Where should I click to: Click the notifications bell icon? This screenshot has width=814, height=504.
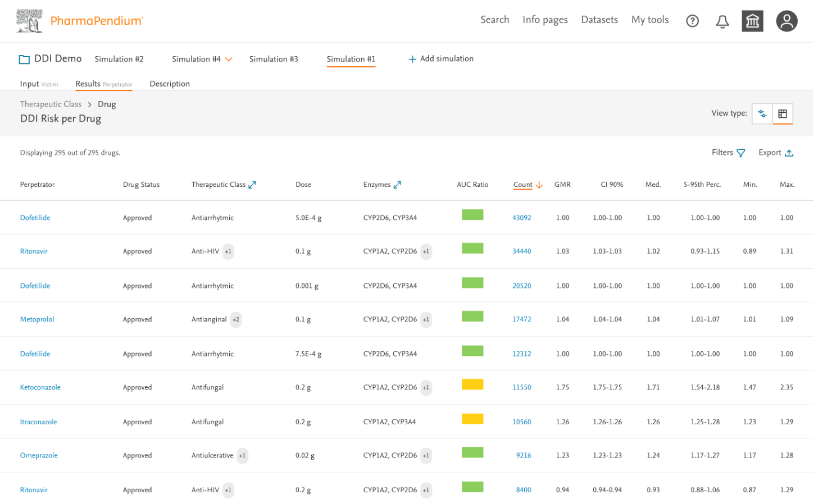(x=722, y=21)
